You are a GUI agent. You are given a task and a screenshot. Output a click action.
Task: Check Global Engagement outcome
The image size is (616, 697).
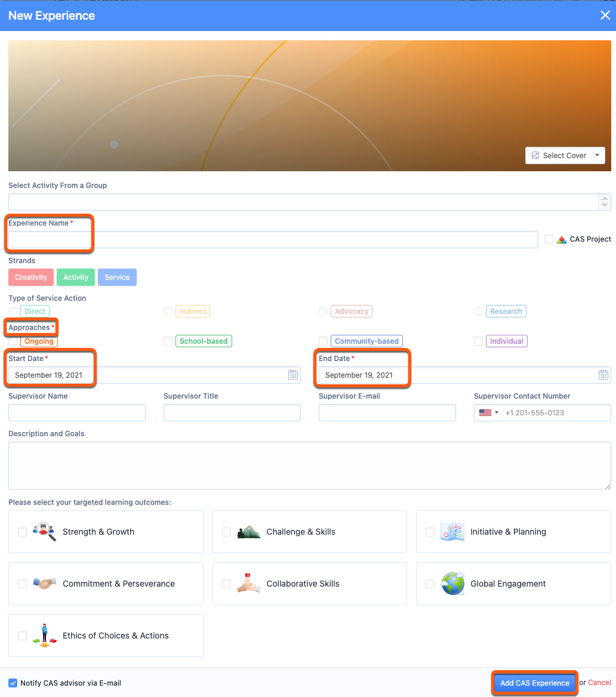point(430,584)
